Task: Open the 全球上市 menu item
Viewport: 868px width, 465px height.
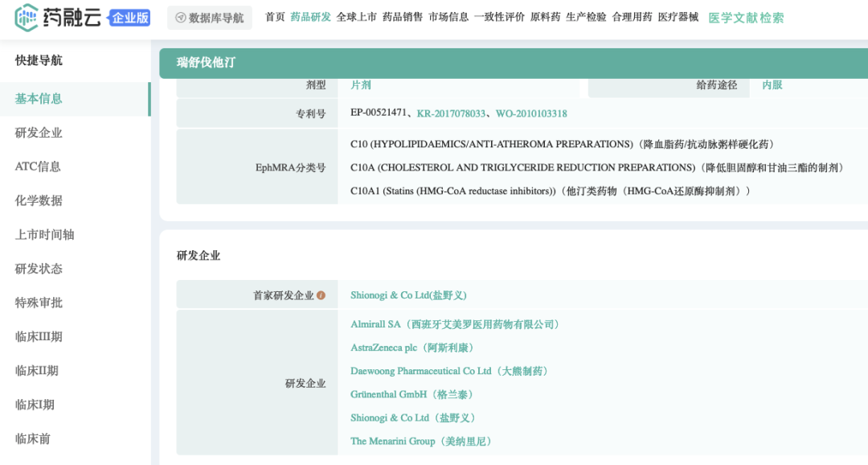Action: pos(357,17)
